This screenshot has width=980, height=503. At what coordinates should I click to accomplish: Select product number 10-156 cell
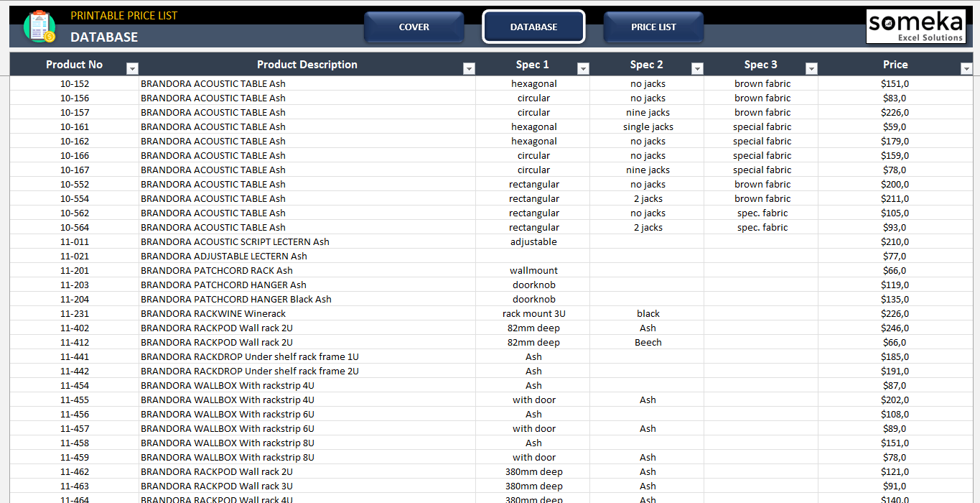pos(75,98)
